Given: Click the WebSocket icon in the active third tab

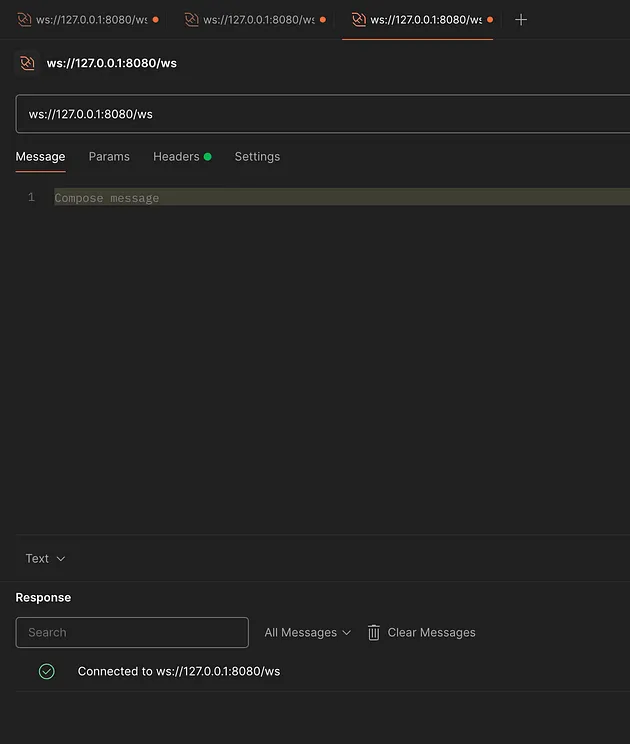Looking at the screenshot, I should 358,20.
